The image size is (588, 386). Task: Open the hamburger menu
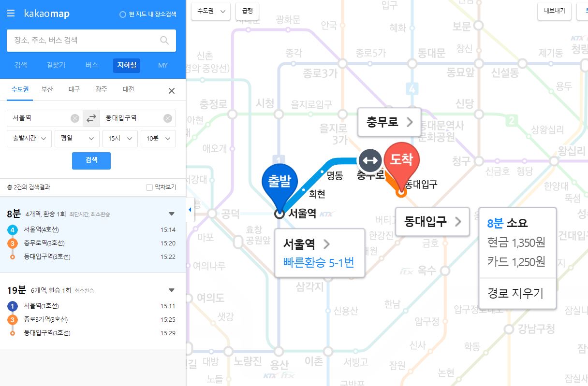[x=11, y=14]
